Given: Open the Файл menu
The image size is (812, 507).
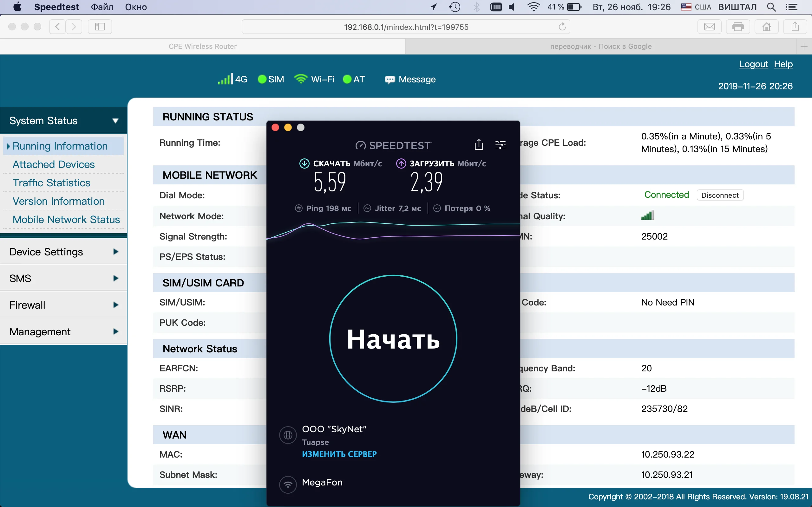Looking at the screenshot, I should (102, 7).
